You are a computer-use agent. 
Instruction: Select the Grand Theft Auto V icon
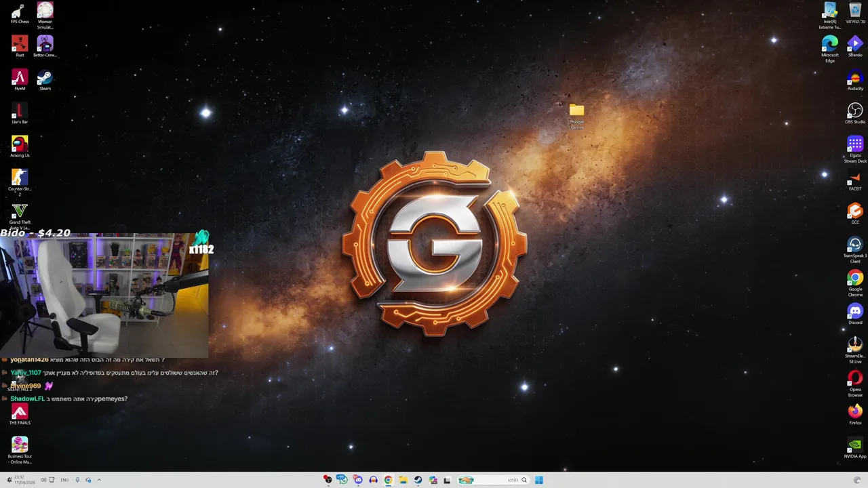coord(20,216)
